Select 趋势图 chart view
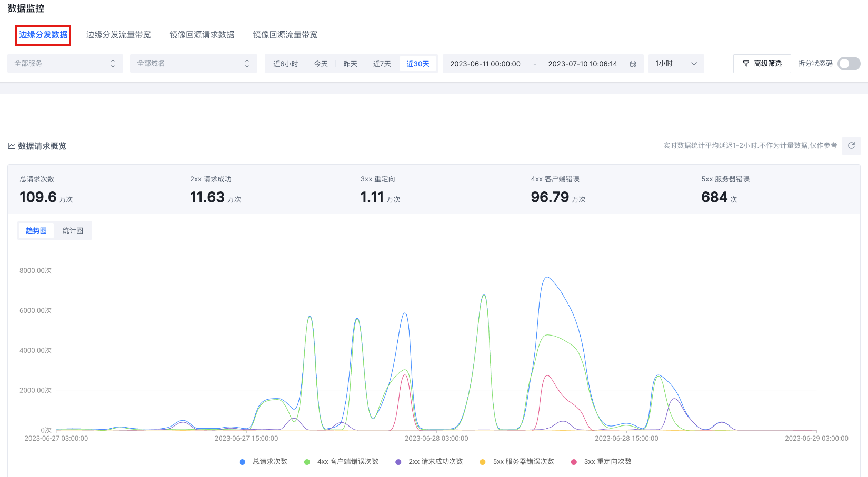 (x=36, y=231)
